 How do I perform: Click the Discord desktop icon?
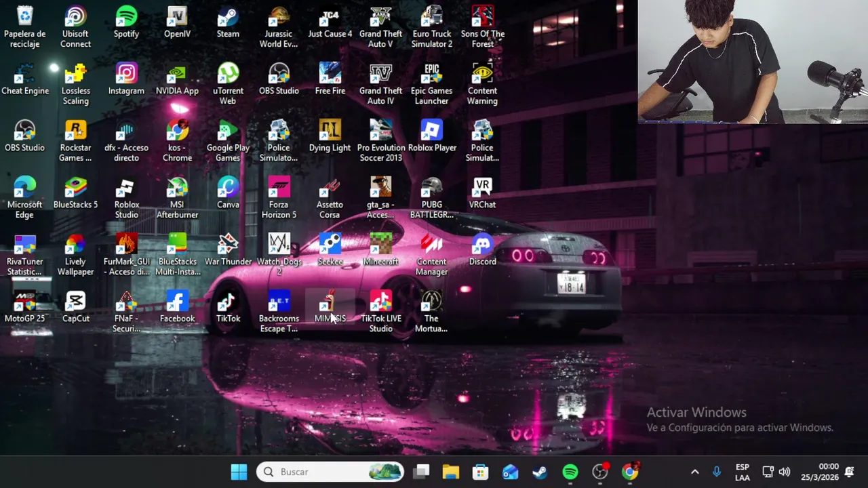(482, 250)
